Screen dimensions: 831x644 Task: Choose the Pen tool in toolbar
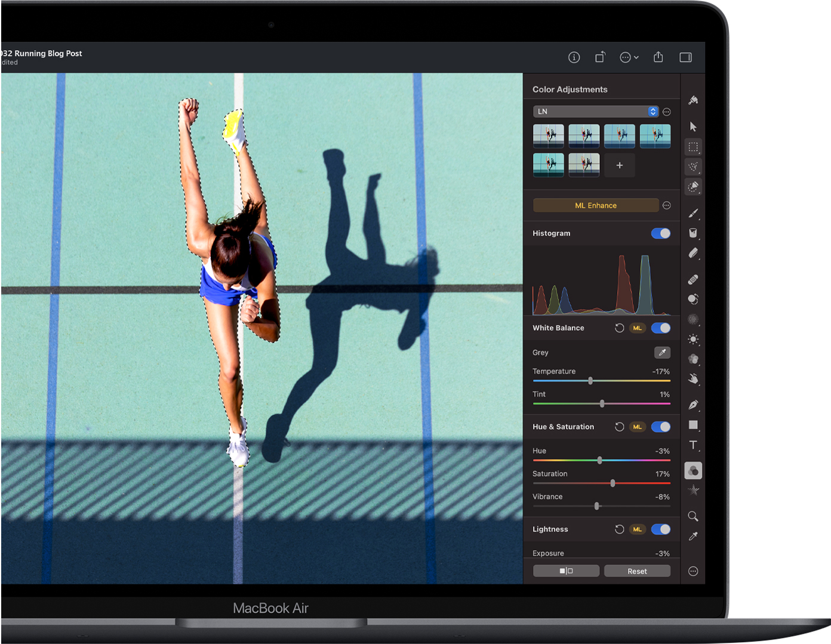[693, 405]
